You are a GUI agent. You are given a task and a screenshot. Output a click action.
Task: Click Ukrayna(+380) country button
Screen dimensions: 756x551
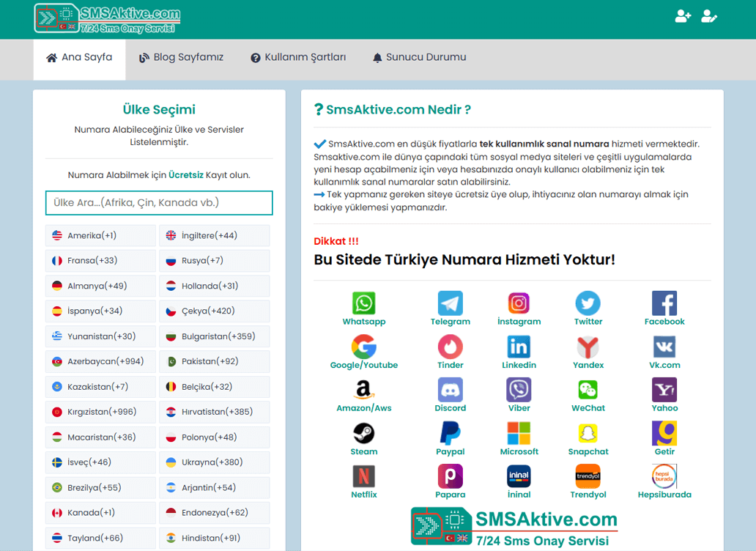pyautogui.click(x=214, y=462)
